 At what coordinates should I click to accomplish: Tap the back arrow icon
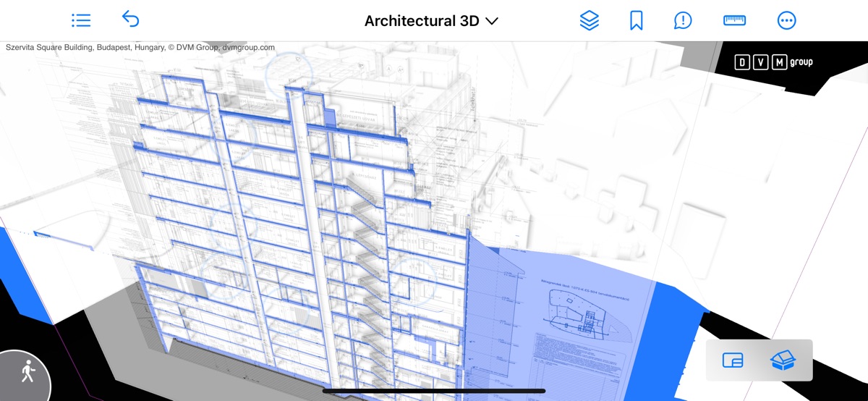(130, 20)
